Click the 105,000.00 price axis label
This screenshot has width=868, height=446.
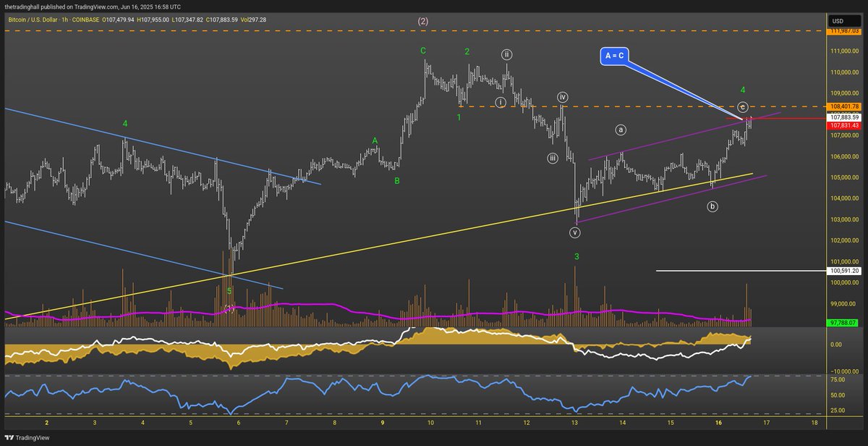pos(844,177)
